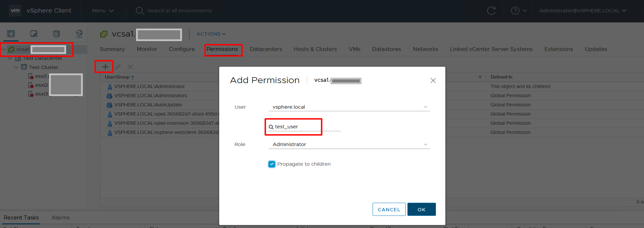
Task: Switch to the Permissions tab
Action: pos(222,49)
